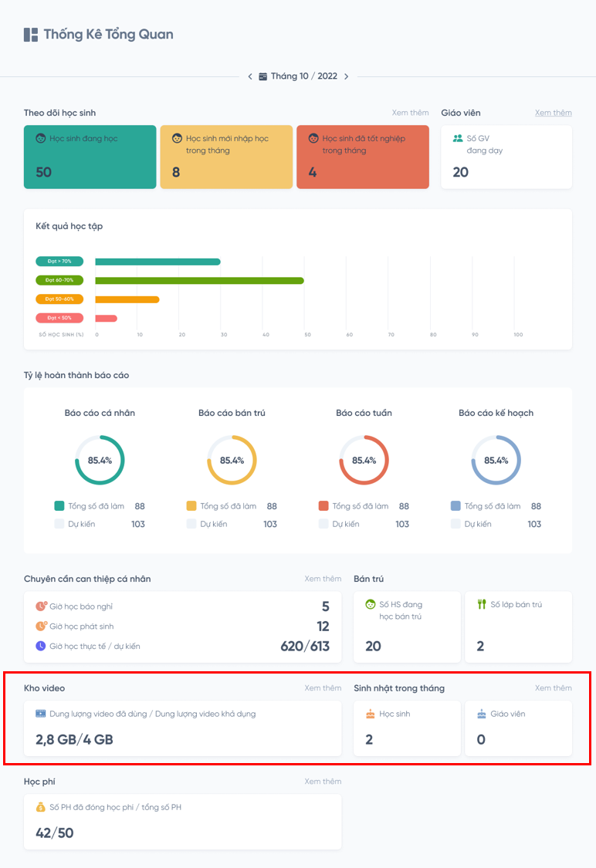Click the calendar icon next to Tháng 10 / 2022

point(262,76)
